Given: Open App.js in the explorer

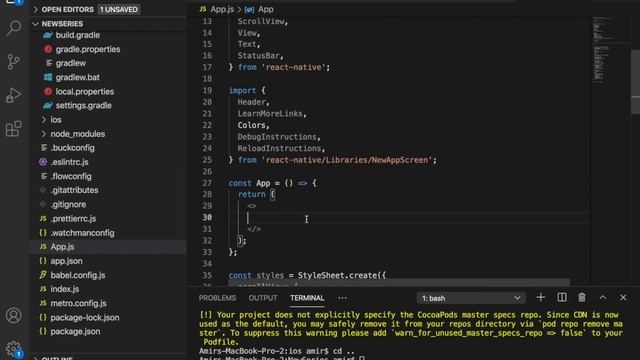Looking at the screenshot, I should pyautogui.click(x=62, y=247).
